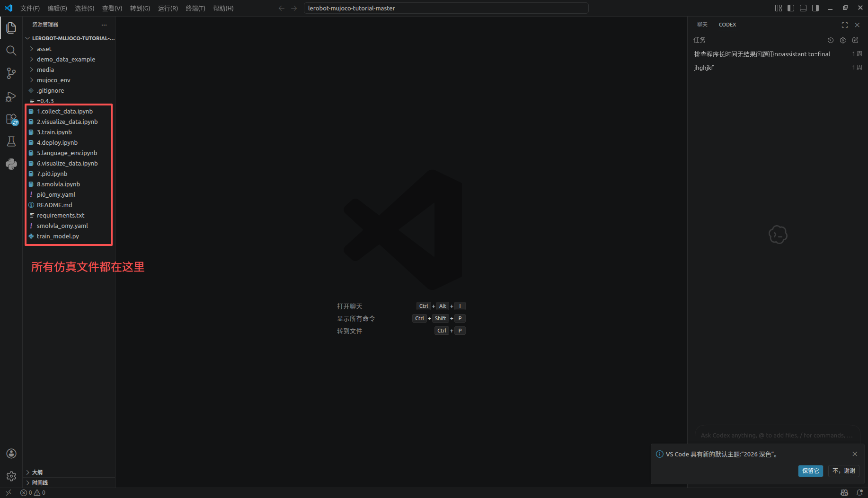The height and width of the screenshot is (498, 868).
Task: Open notifications bell in status bar
Action: [860, 493]
